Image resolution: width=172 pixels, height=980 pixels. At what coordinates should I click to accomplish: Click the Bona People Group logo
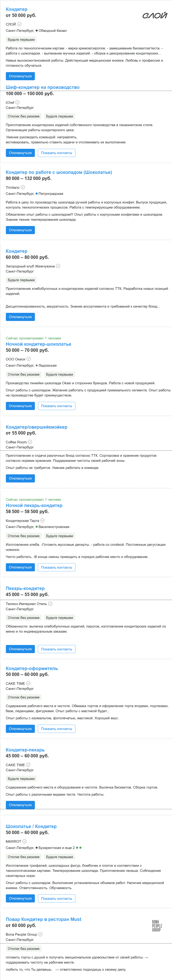point(157,926)
